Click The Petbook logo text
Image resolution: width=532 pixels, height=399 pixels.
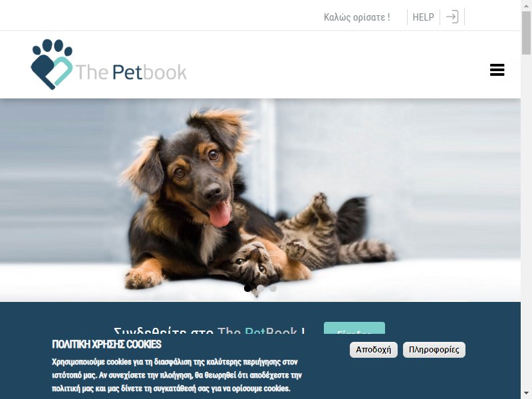pos(131,72)
